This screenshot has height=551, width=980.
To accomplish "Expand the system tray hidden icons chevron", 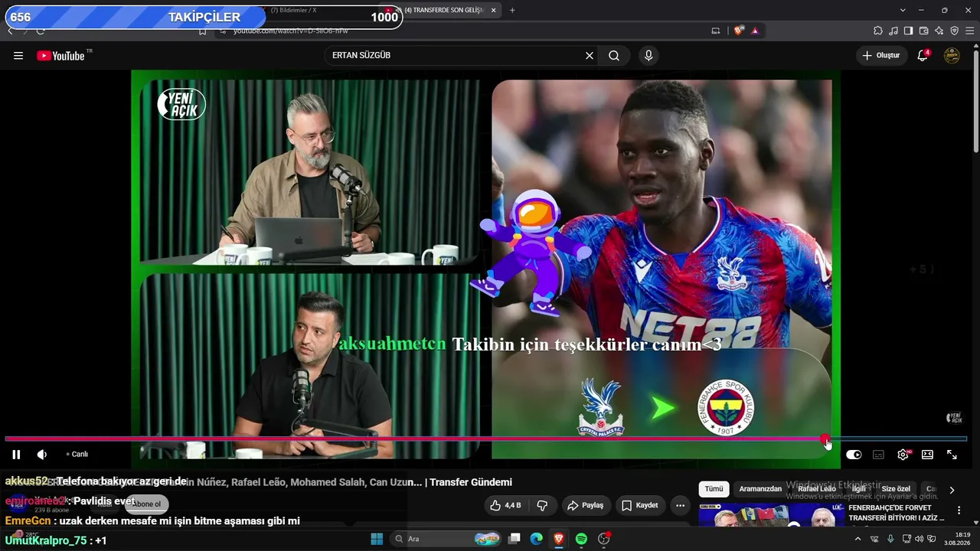I will click(857, 539).
